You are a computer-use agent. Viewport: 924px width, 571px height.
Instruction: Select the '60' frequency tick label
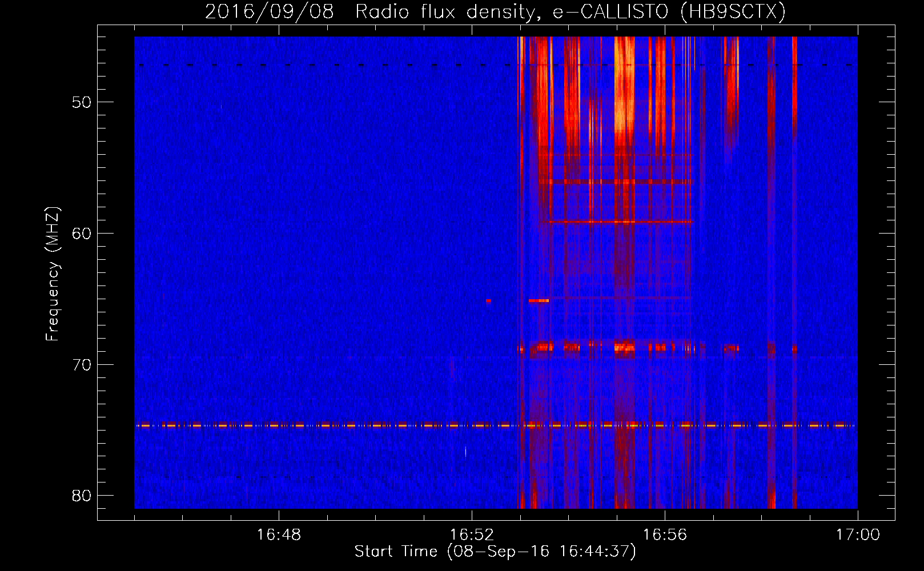point(82,234)
